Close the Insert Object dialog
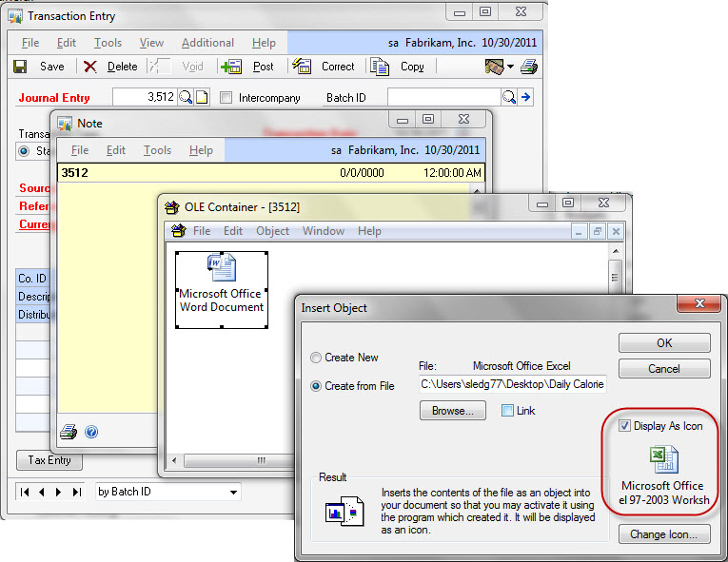728x562 pixels. (x=699, y=303)
